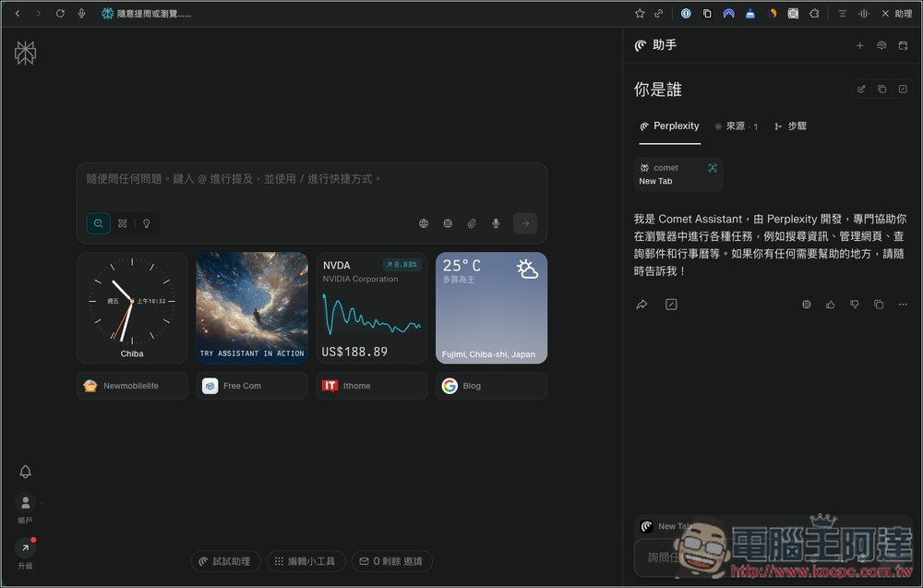Toggle the 助理 assistant panel in toolbar

pos(896,14)
